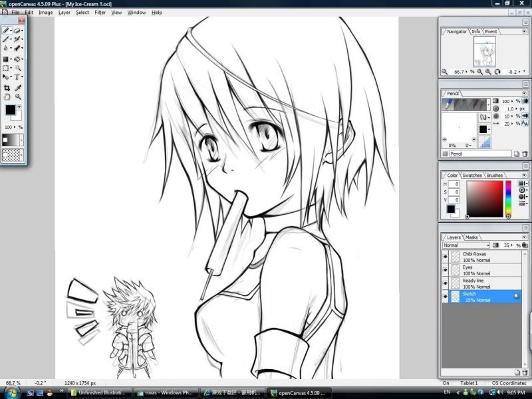Swap foreground and background colors in toolbox
532x399 pixels.
click(x=19, y=107)
